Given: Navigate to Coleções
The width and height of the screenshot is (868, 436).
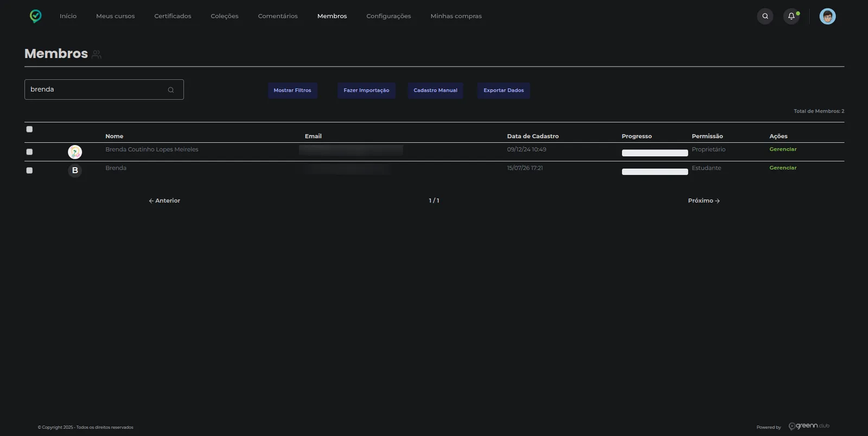Looking at the screenshot, I should pos(225,16).
